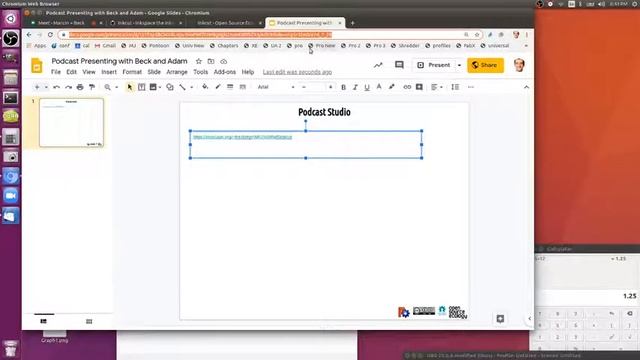Open the zoom level dropdown arrow
Image resolution: width=640 pixels, height=360 pixels.
coord(116,87)
